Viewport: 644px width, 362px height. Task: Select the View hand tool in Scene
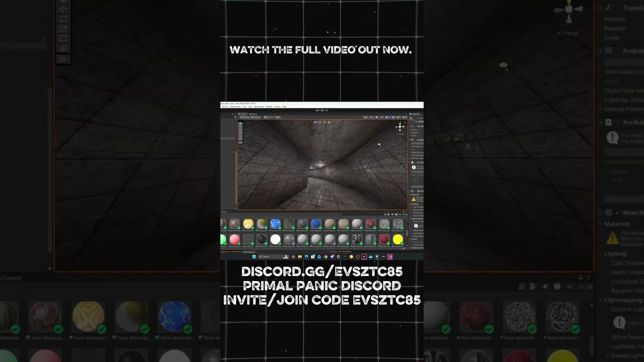(x=241, y=123)
